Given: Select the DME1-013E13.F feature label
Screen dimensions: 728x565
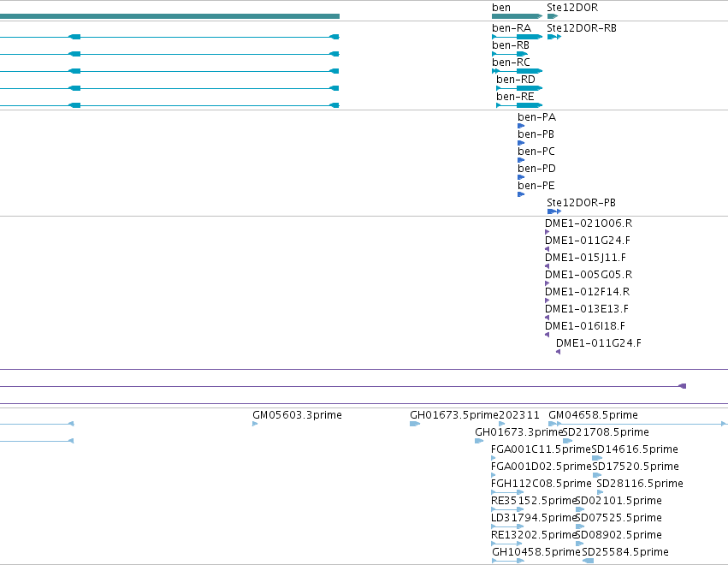Looking at the screenshot, I should pyautogui.click(x=587, y=309).
